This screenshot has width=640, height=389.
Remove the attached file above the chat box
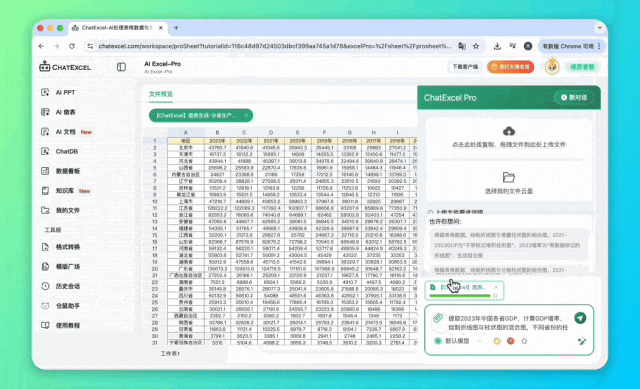[496, 287]
